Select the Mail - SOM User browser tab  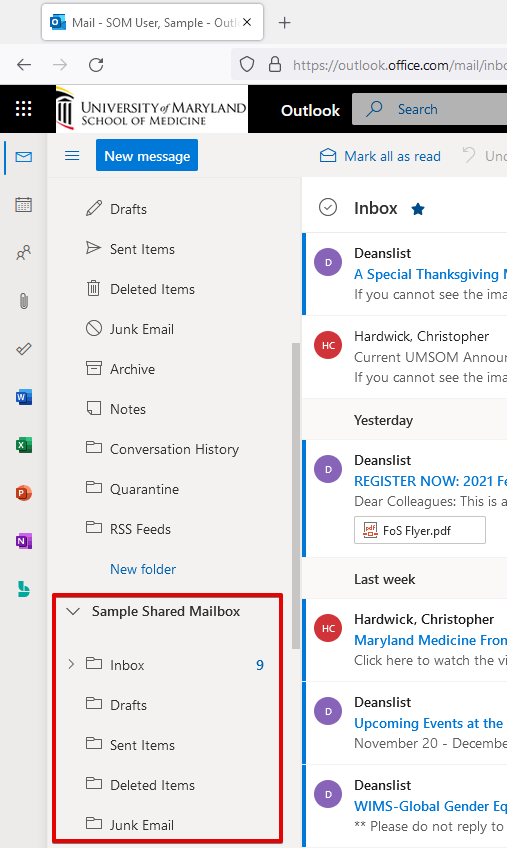tap(152, 22)
